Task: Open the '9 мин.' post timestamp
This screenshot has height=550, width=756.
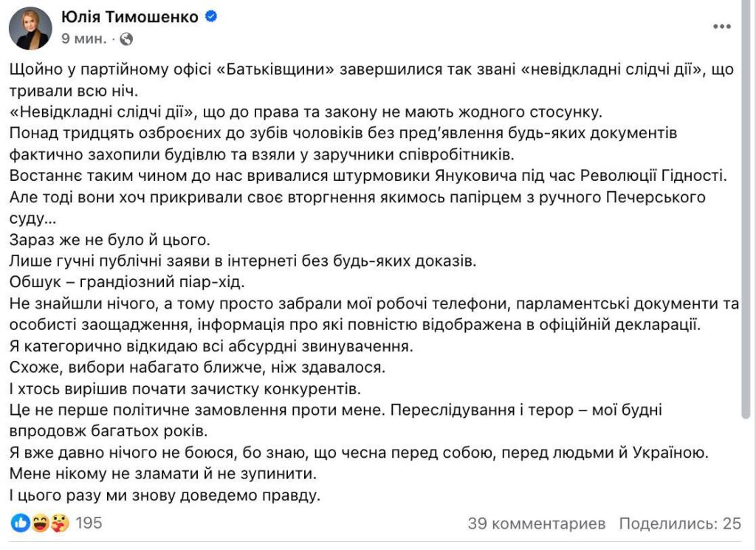Action: coord(83,38)
